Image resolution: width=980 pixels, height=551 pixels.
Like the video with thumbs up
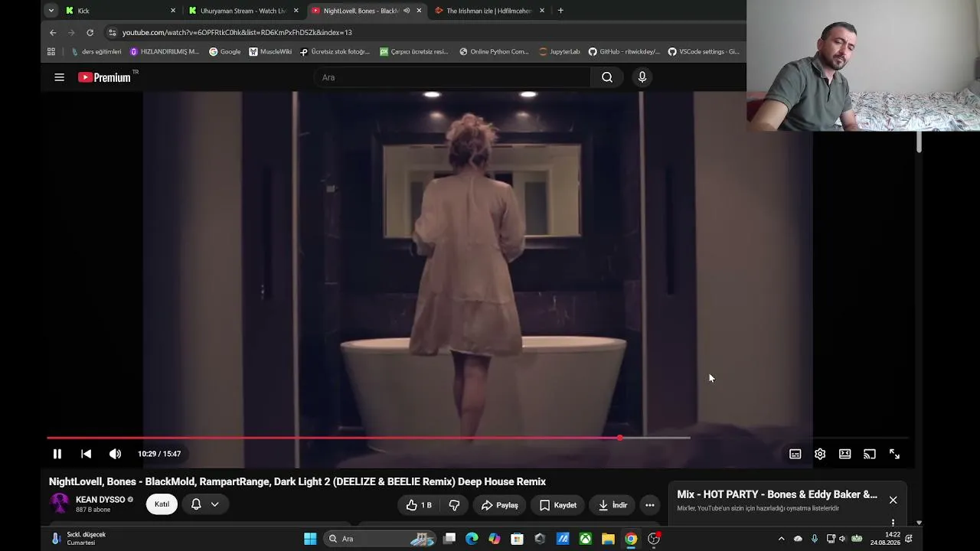[x=419, y=505]
